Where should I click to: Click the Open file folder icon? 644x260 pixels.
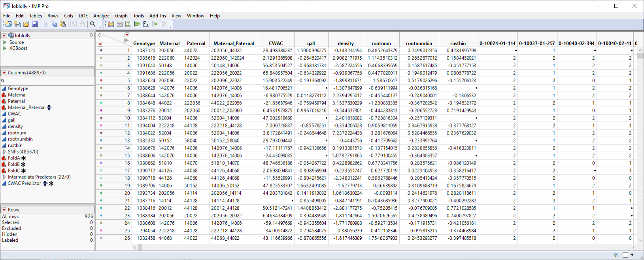point(26,24)
